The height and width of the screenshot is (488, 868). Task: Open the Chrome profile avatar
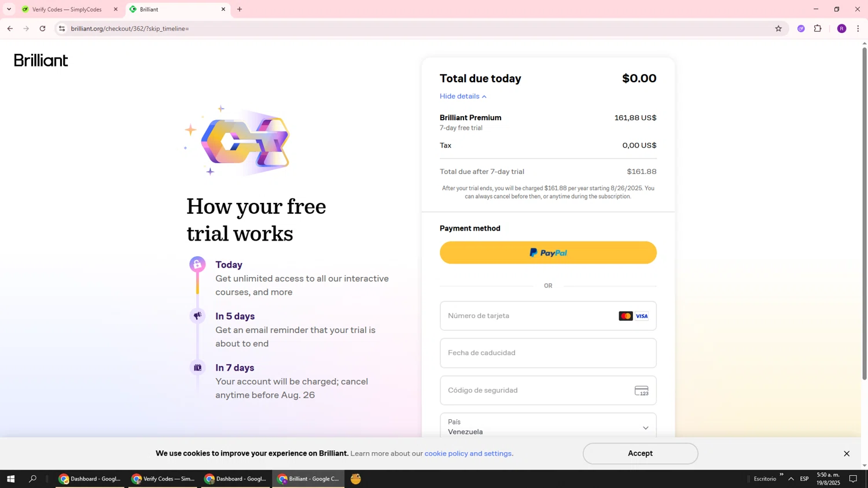(841, 28)
